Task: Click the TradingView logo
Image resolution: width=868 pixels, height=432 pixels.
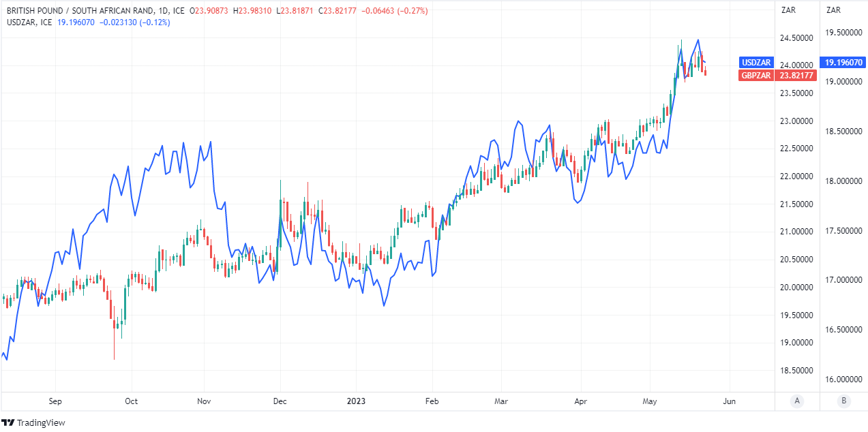Action: click(34, 422)
